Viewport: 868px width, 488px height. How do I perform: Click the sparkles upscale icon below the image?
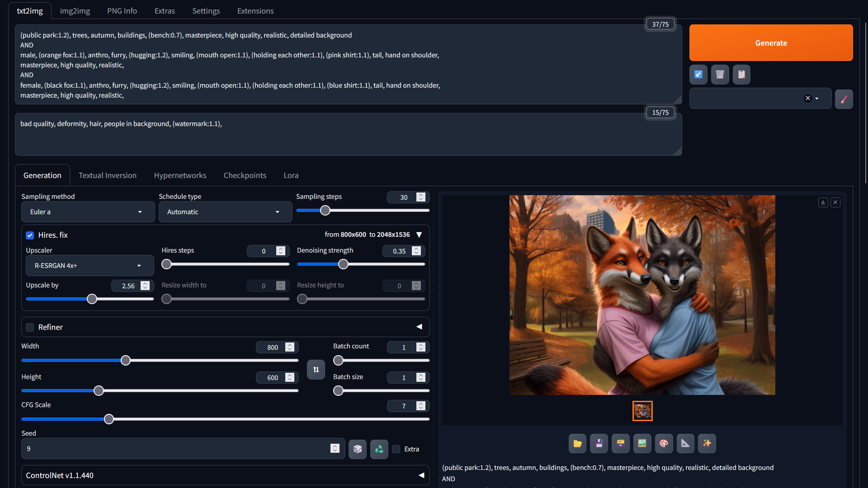(x=707, y=444)
